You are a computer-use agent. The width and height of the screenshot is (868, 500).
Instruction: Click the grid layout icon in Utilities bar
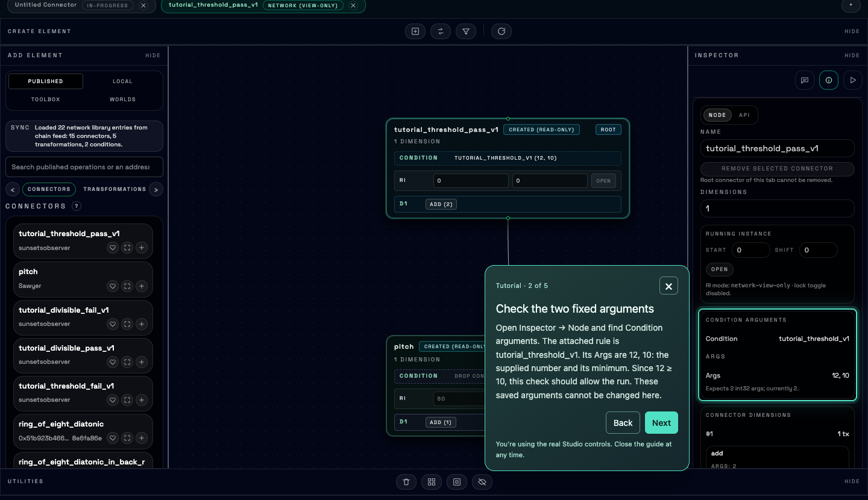click(x=432, y=482)
